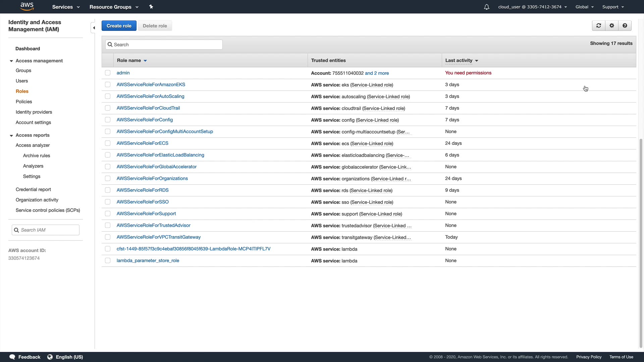Click the help question mark icon

pyautogui.click(x=625, y=26)
